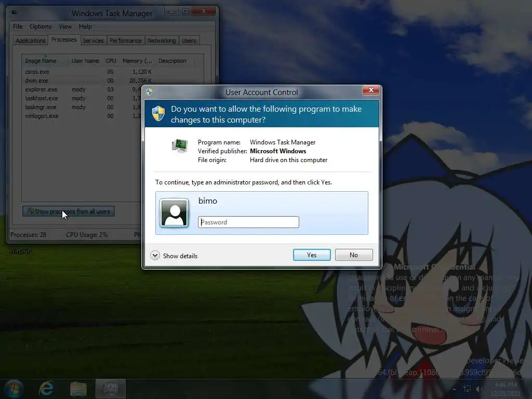Click the Task Manager taskbar button
Viewport: 532px width, 399px height.
[110, 389]
